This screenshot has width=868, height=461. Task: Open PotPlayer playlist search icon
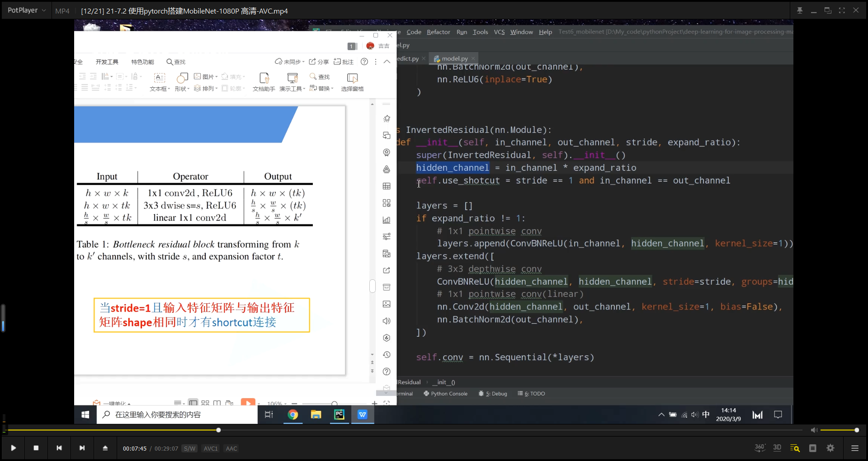(x=795, y=448)
